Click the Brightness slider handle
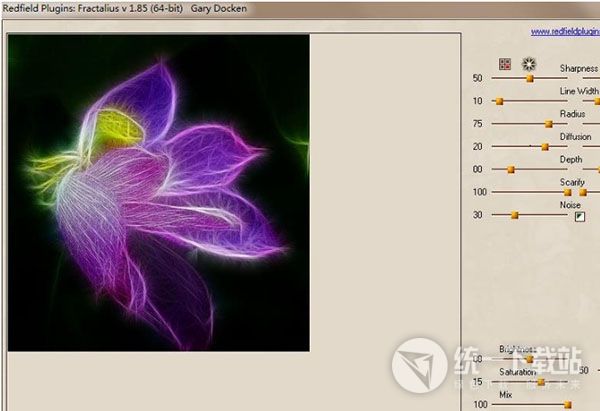Viewport: 600px width, 411px height. pyautogui.click(x=529, y=358)
